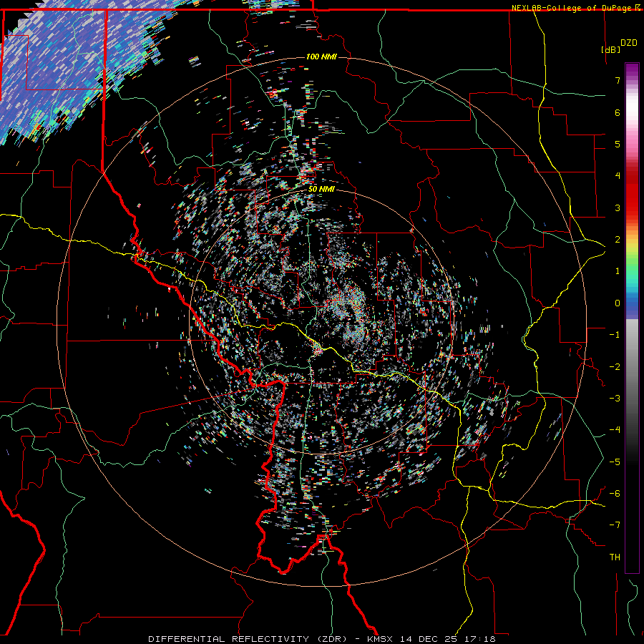Click the -2 dB scale label
The width and height of the screenshot is (644, 644).
point(615,367)
